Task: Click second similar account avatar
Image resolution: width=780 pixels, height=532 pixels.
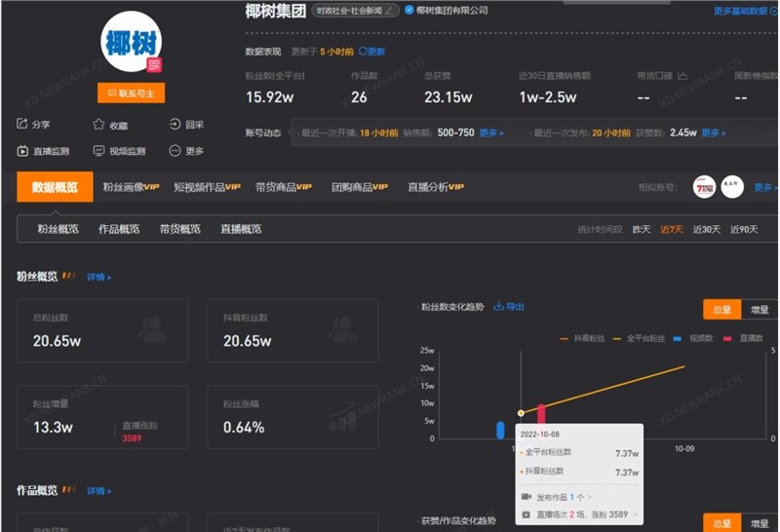Action: point(732,187)
